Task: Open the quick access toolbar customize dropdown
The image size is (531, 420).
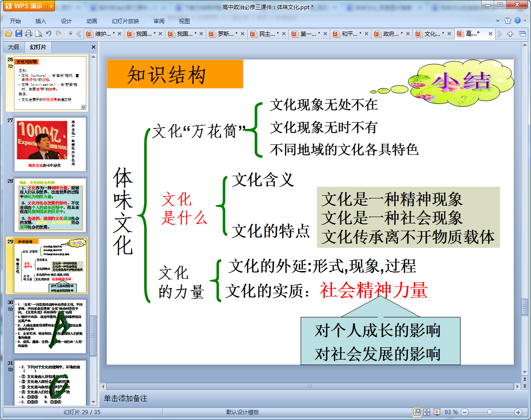Action: coord(70,34)
